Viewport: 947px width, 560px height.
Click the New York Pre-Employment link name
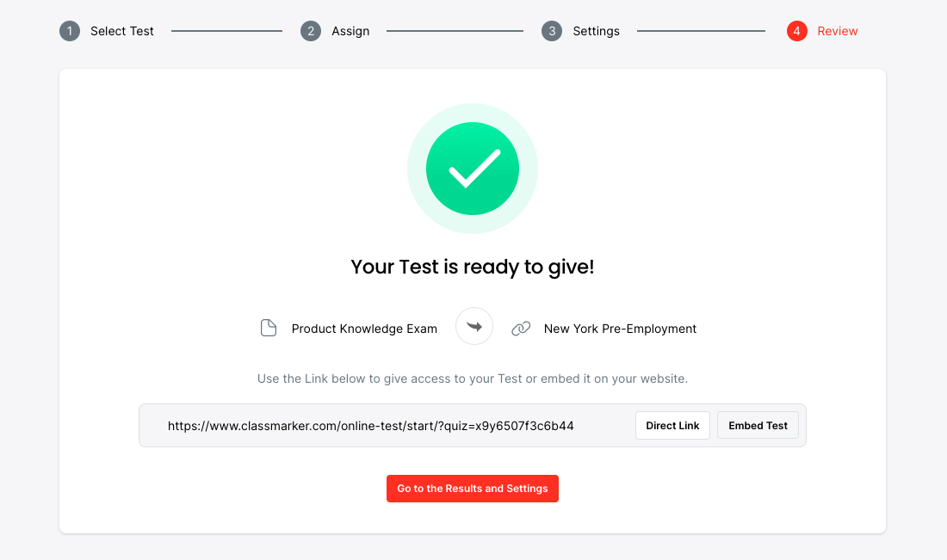pos(620,329)
